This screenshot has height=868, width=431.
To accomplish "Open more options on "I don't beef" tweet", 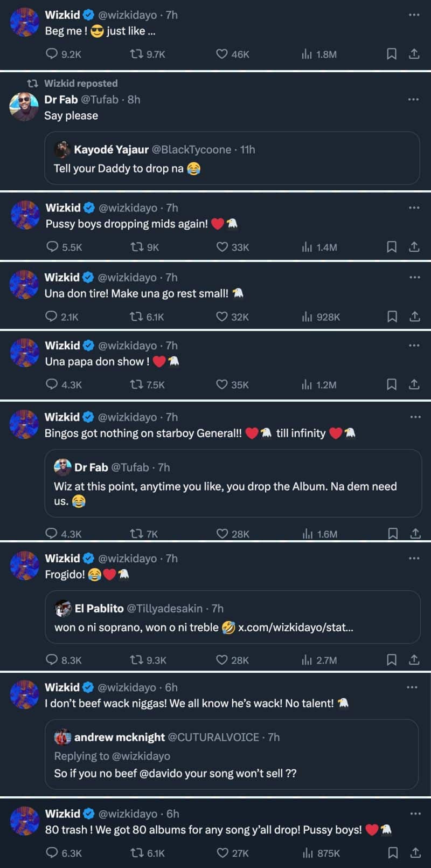I will (x=412, y=687).
